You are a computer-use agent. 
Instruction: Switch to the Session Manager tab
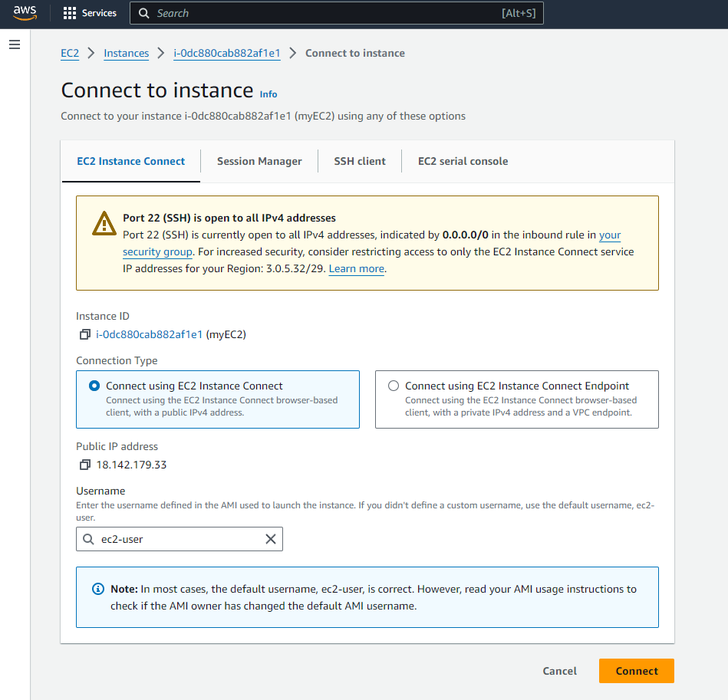259,161
